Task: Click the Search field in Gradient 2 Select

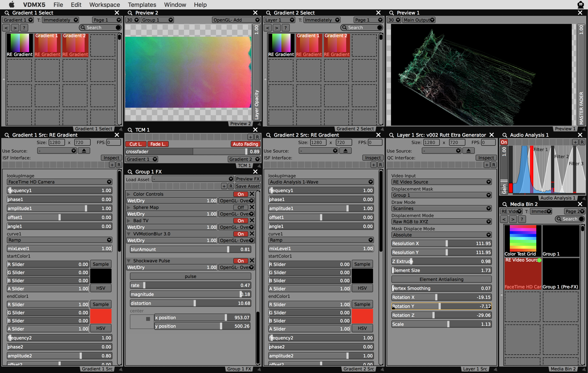Action: tap(362, 28)
